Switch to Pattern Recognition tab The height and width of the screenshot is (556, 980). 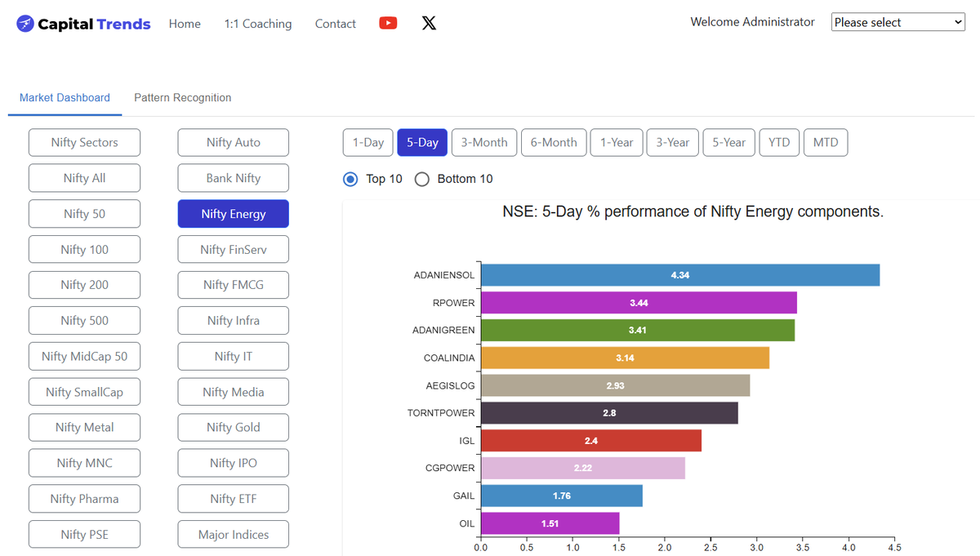coord(182,97)
